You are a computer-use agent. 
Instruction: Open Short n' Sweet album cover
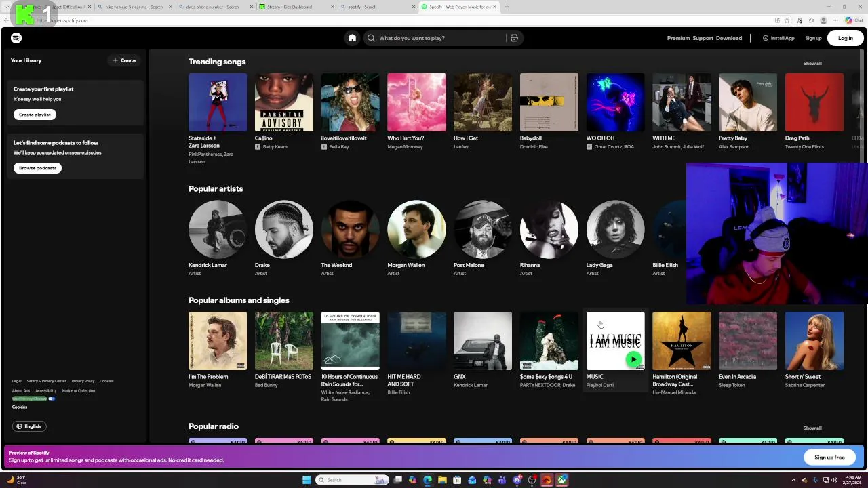tap(814, 341)
